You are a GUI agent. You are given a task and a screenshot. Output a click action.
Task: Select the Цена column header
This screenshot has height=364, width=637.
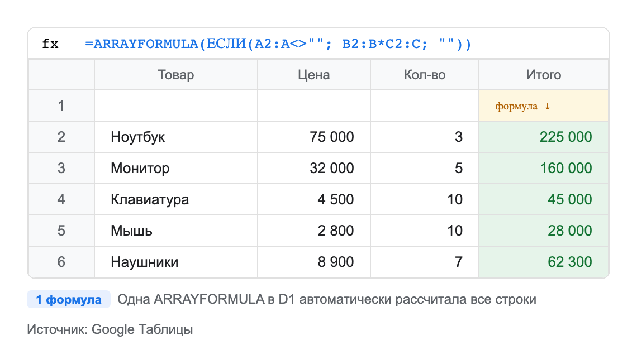tap(313, 74)
